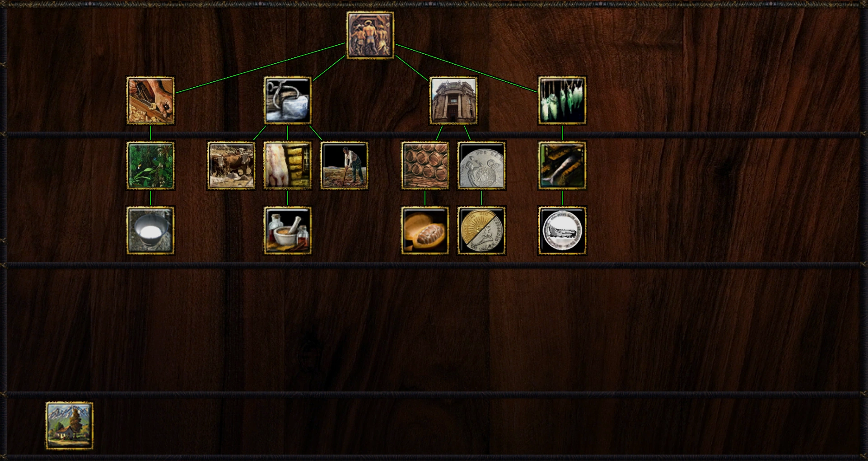This screenshot has width=868, height=461.
Task: Select the half gold half silver coin
Action: (481, 230)
